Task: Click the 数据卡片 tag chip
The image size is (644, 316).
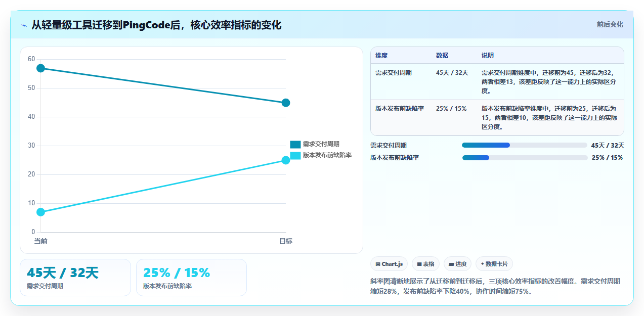Action: (x=494, y=264)
